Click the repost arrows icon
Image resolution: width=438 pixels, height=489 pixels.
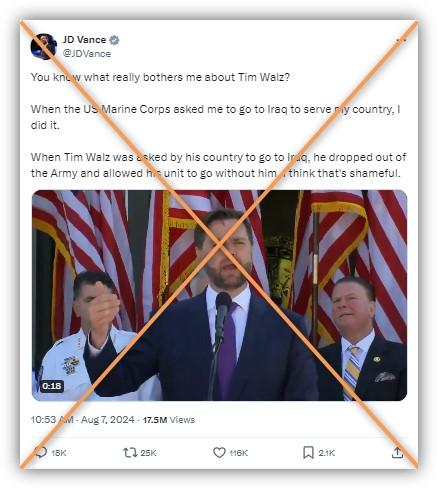pos(130,452)
